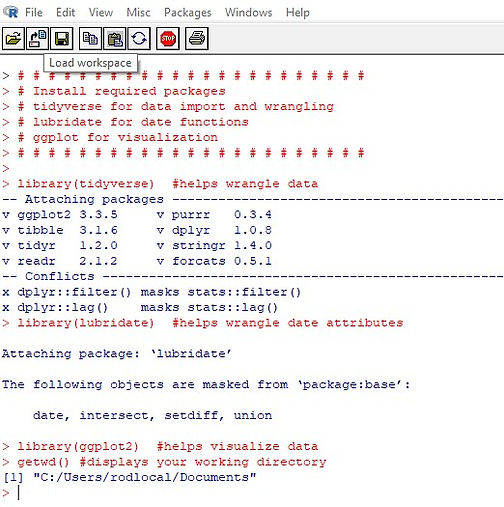Image resolution: width=504 pixels, height=507 pixels.
Task: Stop current computation with STOP icon
Action: (168, 39)
